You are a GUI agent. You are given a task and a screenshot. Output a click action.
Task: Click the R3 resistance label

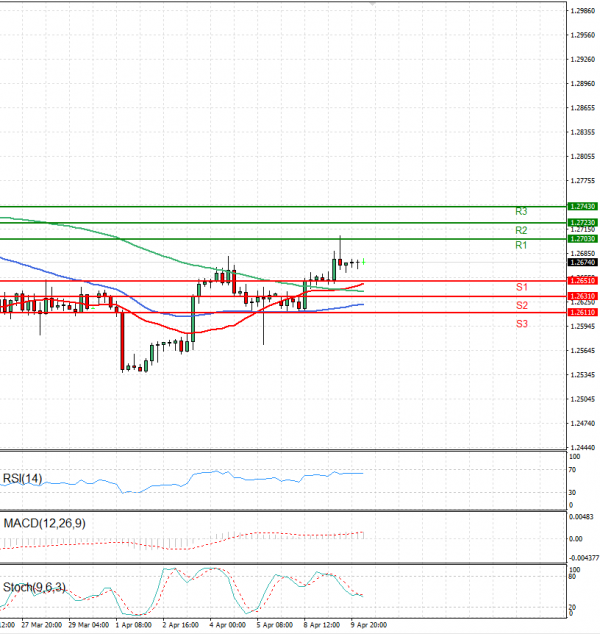[x=521, y=211]
